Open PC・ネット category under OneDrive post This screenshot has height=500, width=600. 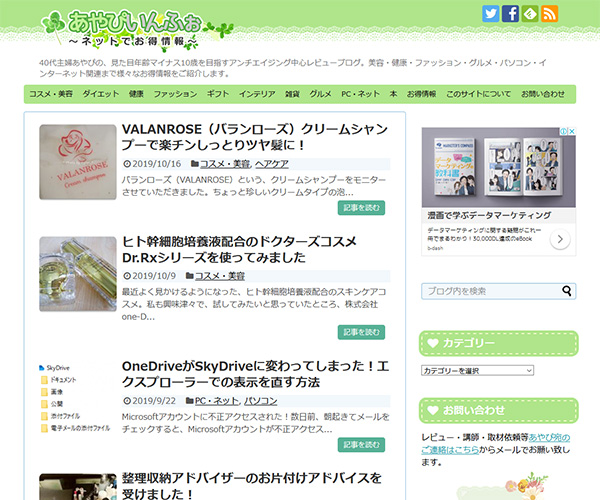(217, 401)
